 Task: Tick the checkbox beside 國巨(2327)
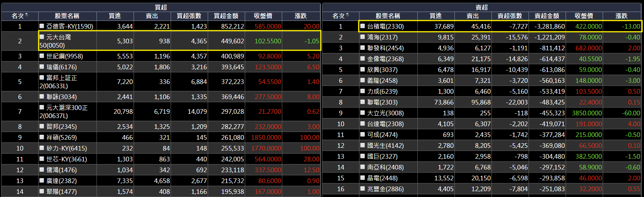pos(363,156)
